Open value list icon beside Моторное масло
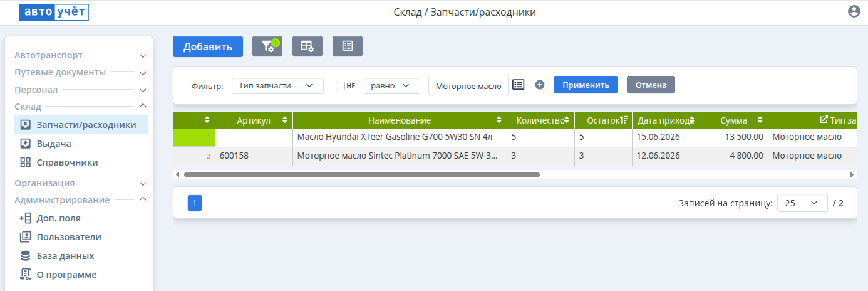The height and width of the screenshot is (291, 868). (518, 85)
